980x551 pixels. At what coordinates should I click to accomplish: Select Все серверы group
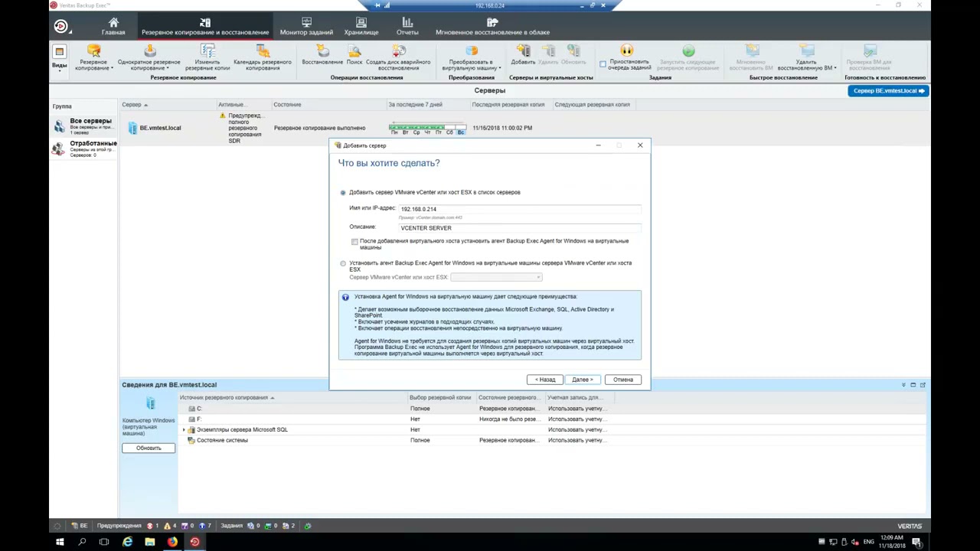pyautogui.click(x=83, y=126)
